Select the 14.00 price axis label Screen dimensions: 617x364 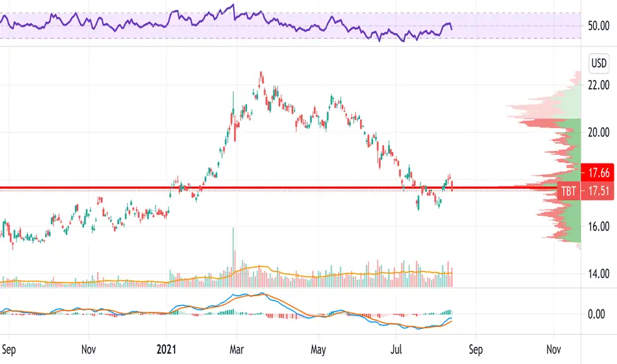pyautogui.click(x=598, y=274)
